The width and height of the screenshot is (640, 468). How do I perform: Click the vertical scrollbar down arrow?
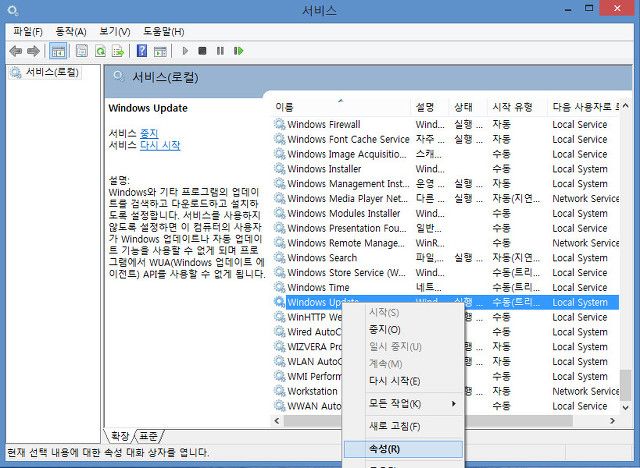[626, 407]
